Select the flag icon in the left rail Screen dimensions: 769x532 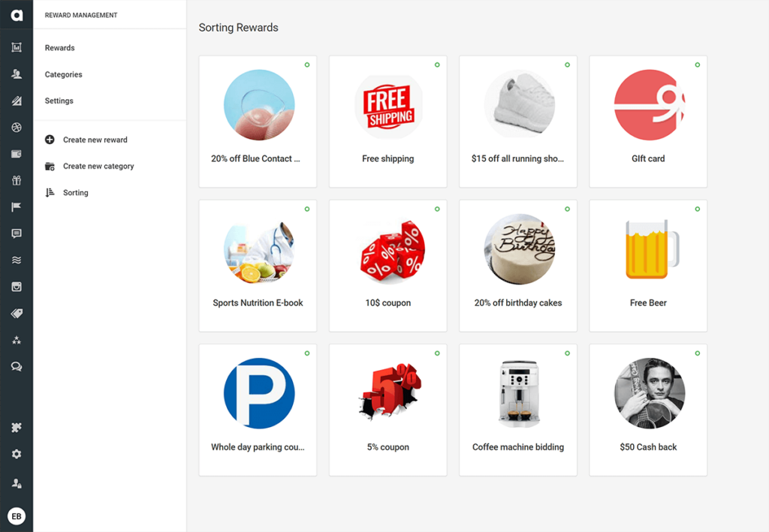(17, 207)
